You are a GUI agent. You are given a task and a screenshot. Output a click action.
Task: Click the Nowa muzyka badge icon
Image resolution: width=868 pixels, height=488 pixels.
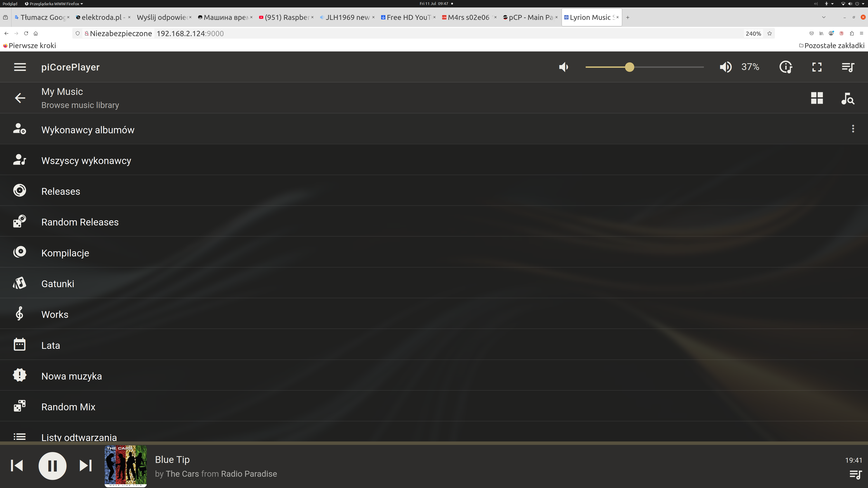tap(19, 375)
